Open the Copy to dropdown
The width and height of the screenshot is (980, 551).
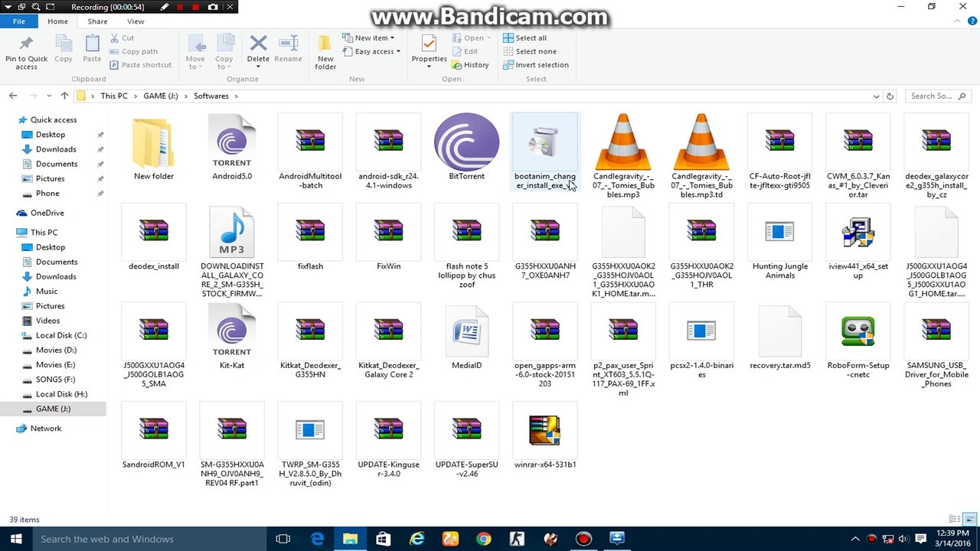[x=224, y=52]
